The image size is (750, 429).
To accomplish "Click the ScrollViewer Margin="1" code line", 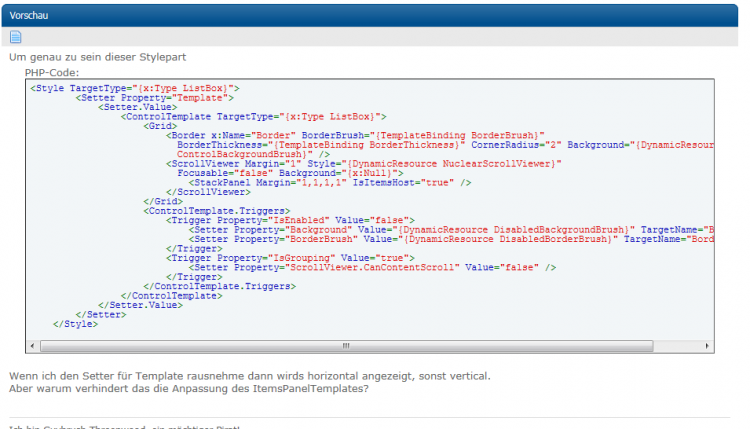I will tap(364, 164).
